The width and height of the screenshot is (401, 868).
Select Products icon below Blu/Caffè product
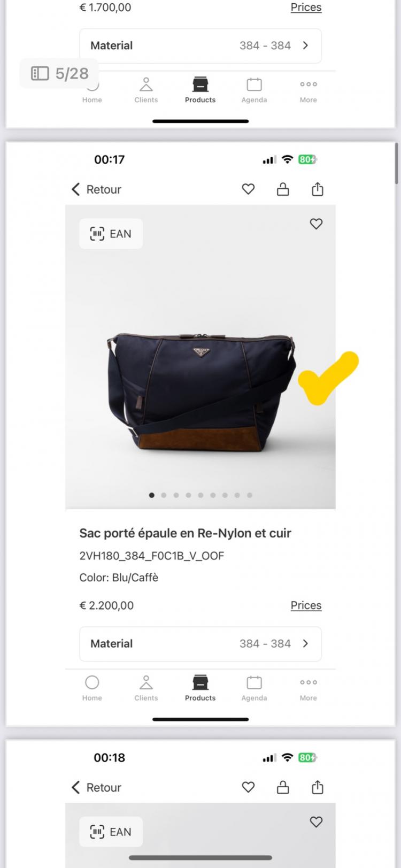[200, 687]
